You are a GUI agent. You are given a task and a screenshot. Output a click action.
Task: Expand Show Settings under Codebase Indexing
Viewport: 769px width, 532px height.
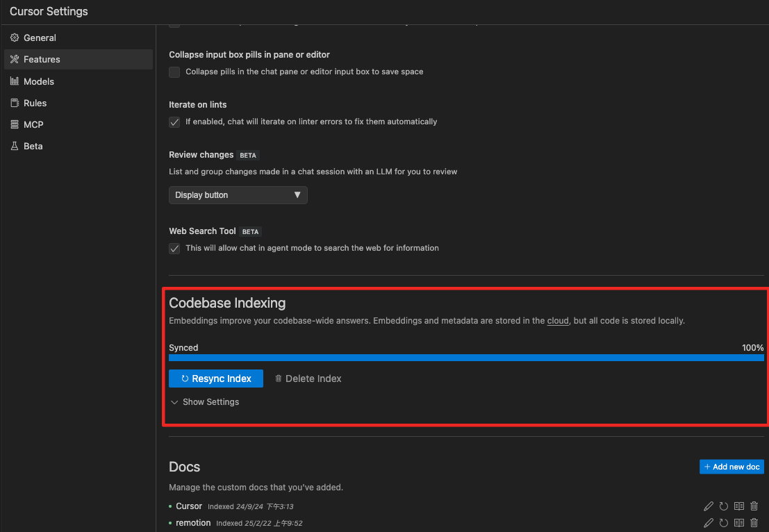205,402
